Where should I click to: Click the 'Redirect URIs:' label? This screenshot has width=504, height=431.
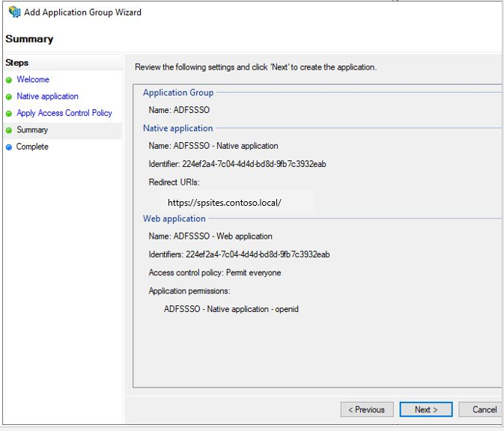coord(174,183)
